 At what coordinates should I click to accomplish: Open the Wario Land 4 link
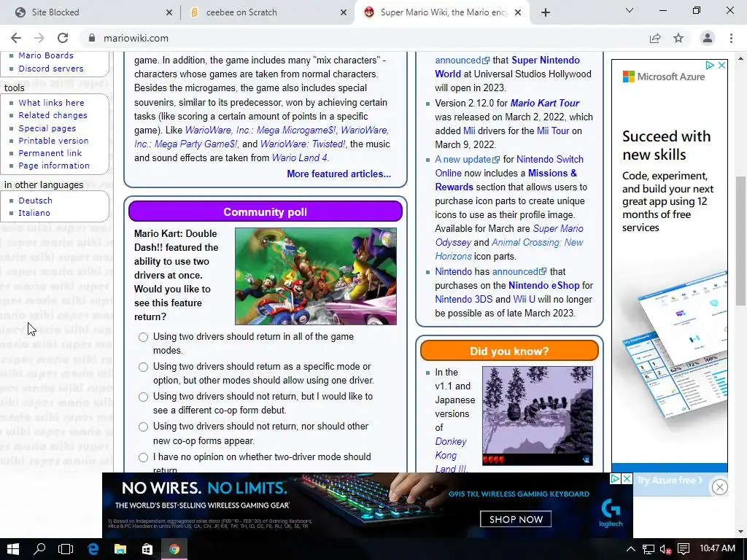tap(299, 157)
